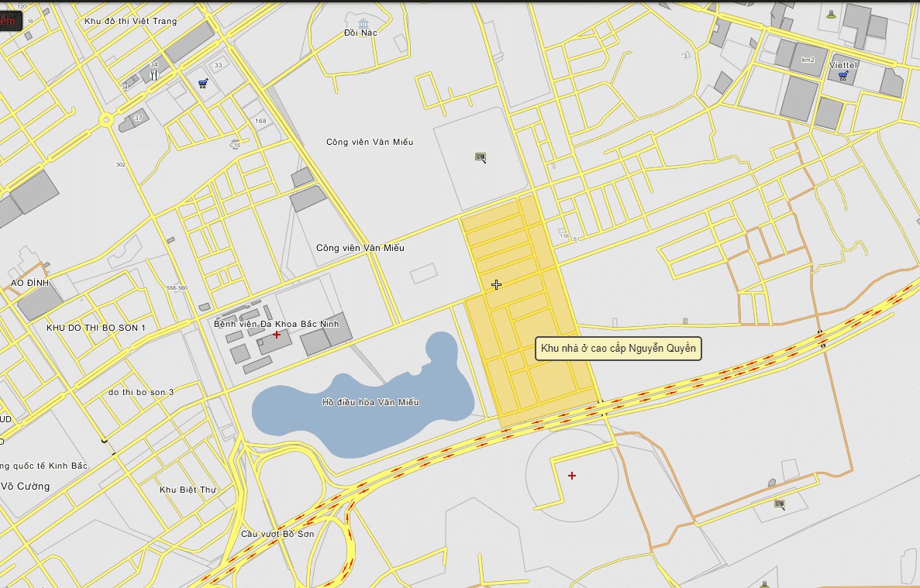
Task: Click the km2 building label
Action: pos(808,60)
